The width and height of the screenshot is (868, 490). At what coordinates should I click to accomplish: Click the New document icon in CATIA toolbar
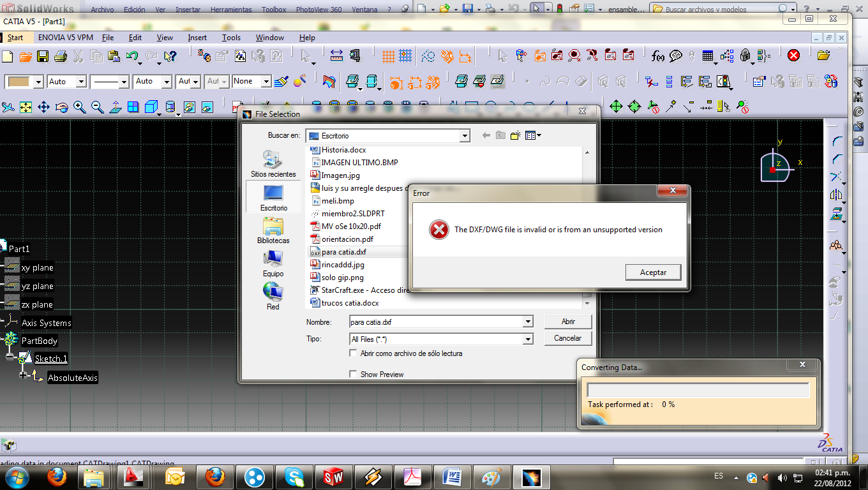point(8,56)
